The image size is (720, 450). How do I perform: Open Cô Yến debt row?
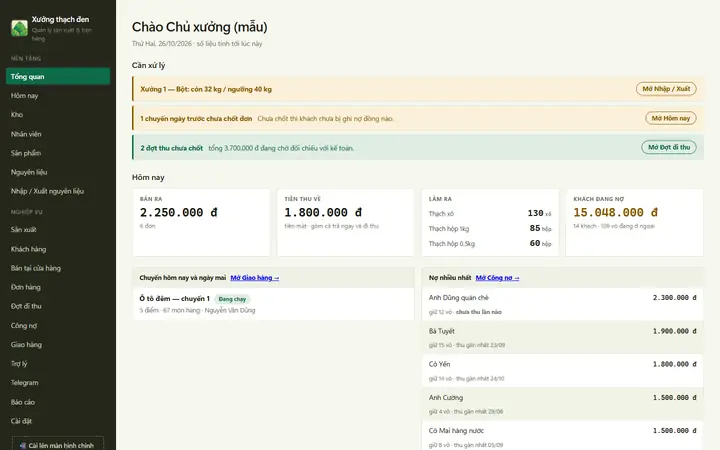coord(562,371)
